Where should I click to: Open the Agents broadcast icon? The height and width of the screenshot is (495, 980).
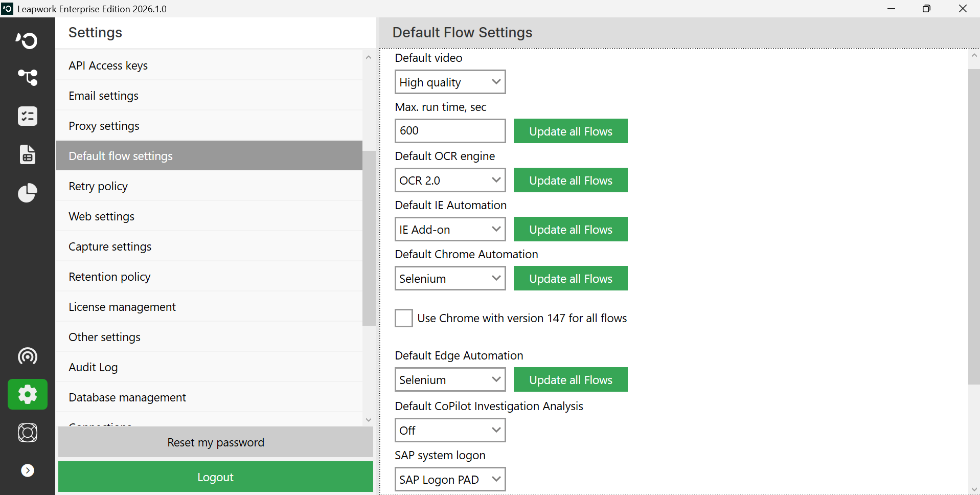pos(27,356)
